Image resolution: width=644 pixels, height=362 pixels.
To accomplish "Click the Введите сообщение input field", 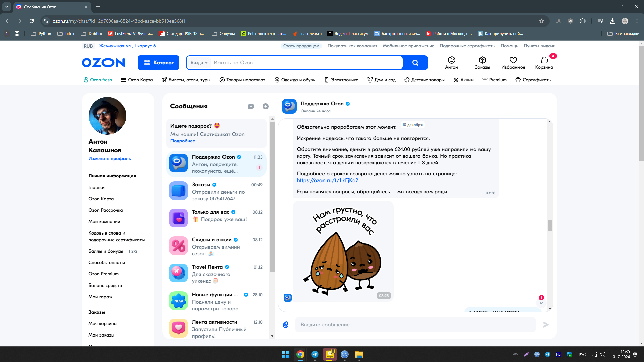I will (x=415, y=325).
